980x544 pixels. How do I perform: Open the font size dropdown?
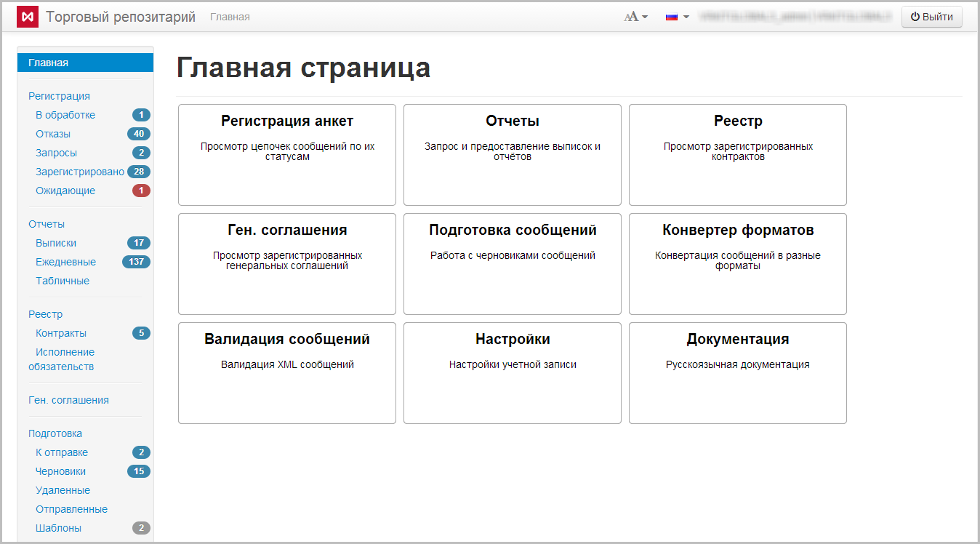[x=635, y=17]
